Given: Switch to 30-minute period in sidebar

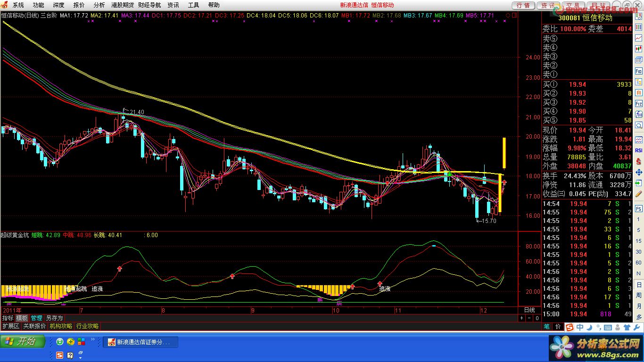Looking at the screenshot, I should point(638,252).
